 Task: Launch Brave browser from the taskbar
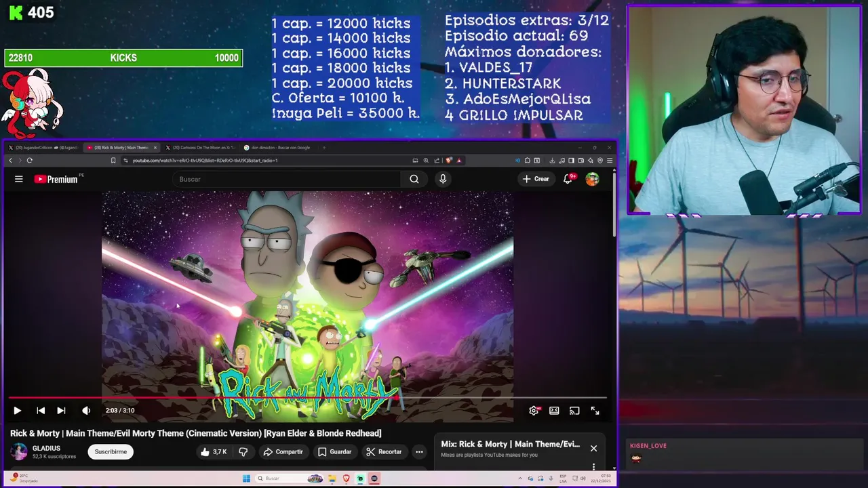pyautogui.click(x=346, y=479)
